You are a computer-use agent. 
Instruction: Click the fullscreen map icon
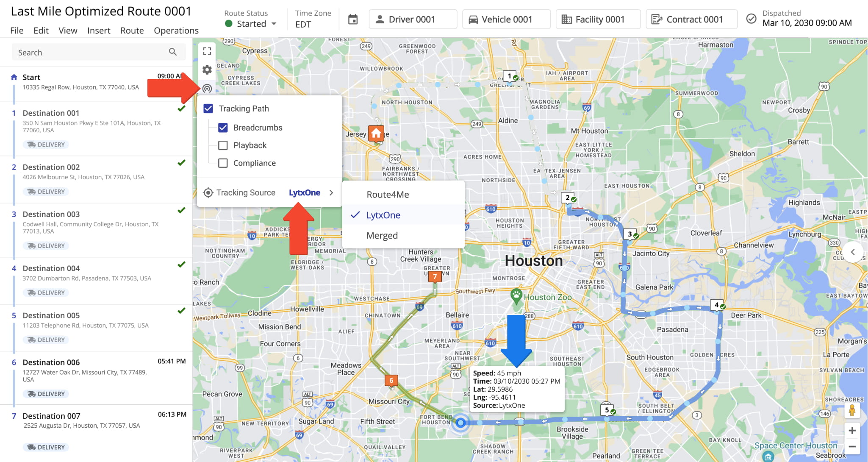[207, 51]
